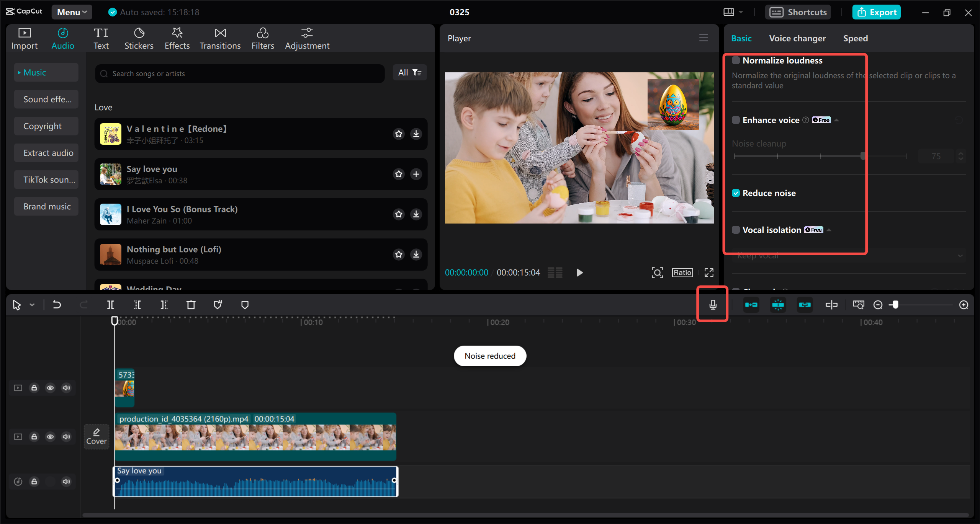Switch to the Speed tab

(x=855, y=38)
